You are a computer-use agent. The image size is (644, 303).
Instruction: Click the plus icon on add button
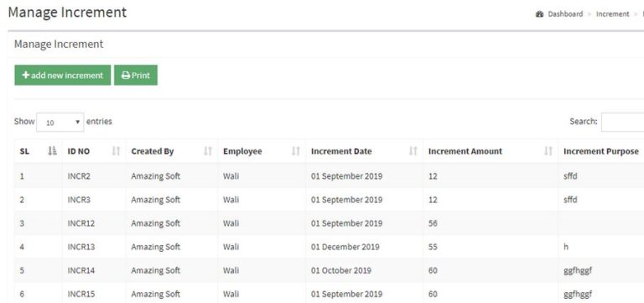click(x=26, y=76)
